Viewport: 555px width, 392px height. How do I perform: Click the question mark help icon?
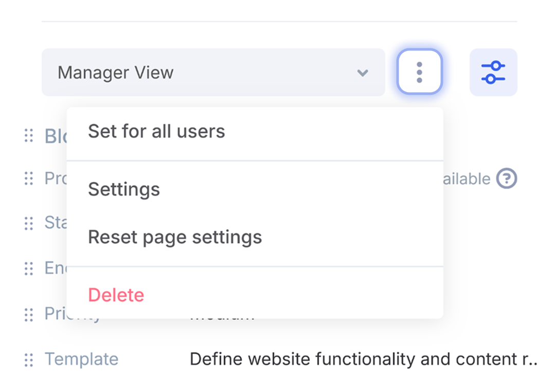506,179
